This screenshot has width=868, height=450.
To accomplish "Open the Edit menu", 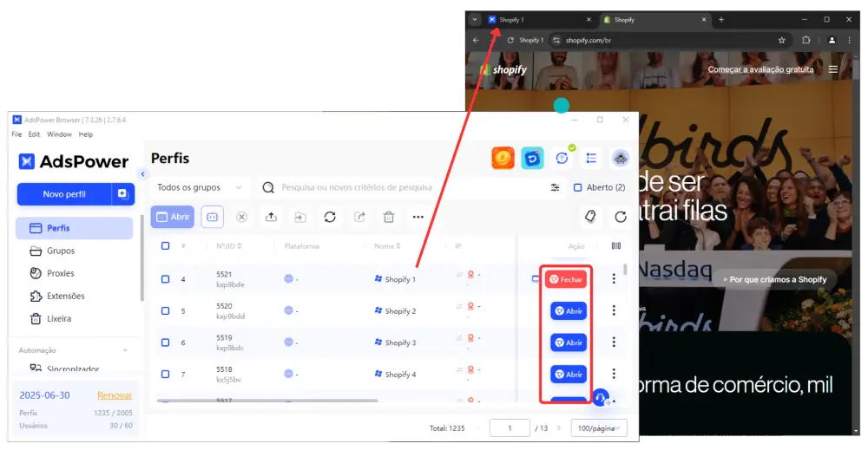I will tap(34, 134).
